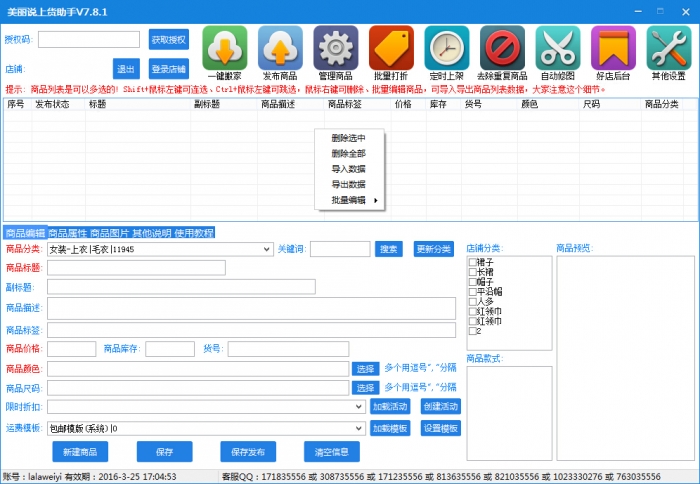Check the 裙子 shop category checkbox

click(472, 263)
